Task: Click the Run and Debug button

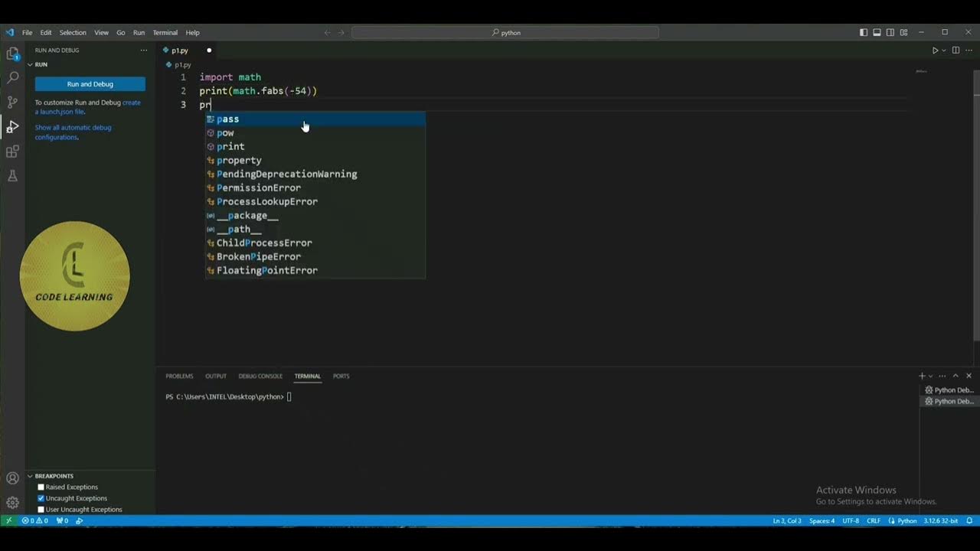Action: coord(90,84)
